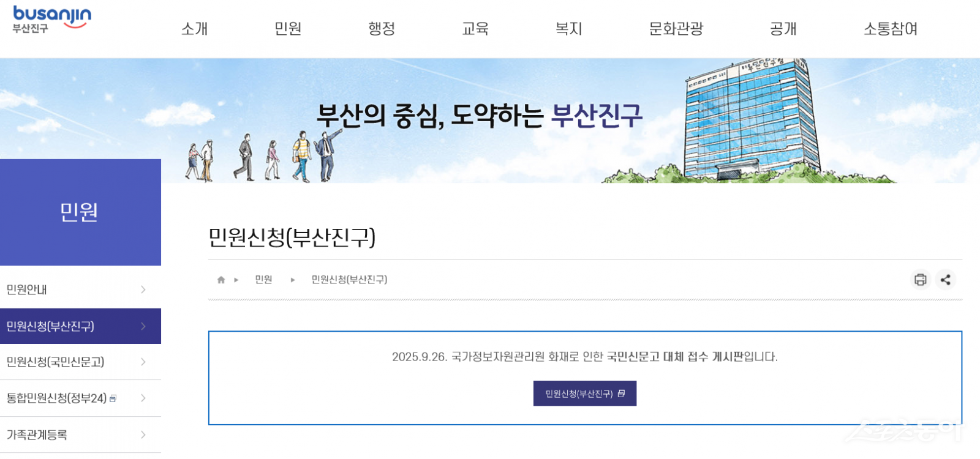
Task: Open the 교육 top menu
Action: coord(475,29)
